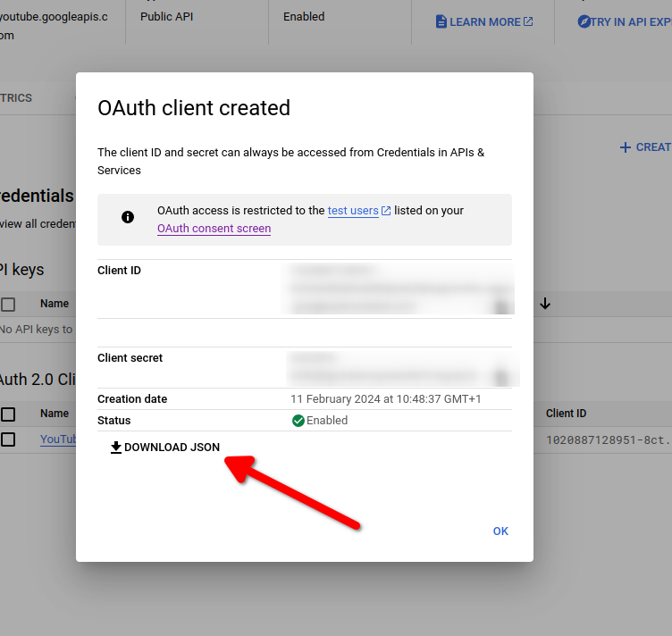Click the plus icon for Create credentials
This screenshot has width=672, height=636.
coord(626,147)
